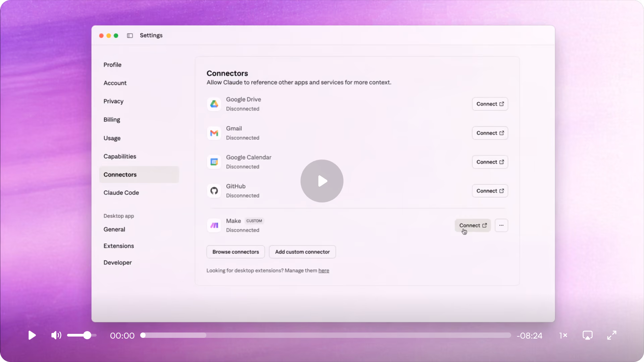Open the Profile settings section
This screenshot has width=644, height=362.
[112, 65]
